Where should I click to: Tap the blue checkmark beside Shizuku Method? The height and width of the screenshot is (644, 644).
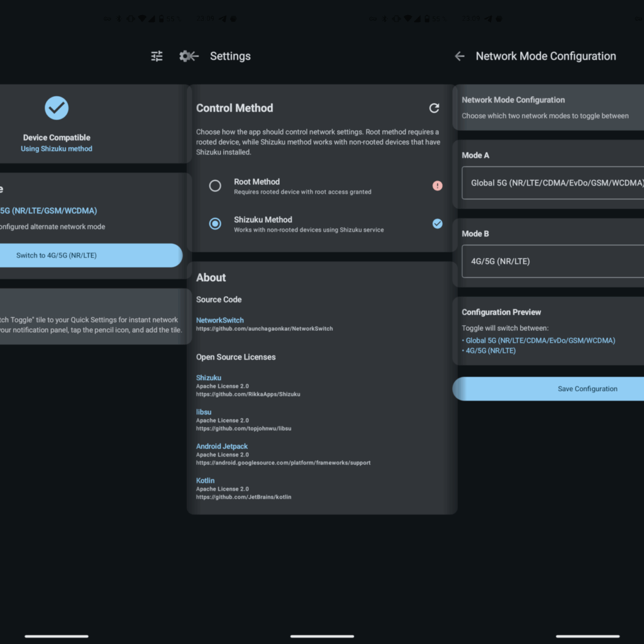pos(437,223)
